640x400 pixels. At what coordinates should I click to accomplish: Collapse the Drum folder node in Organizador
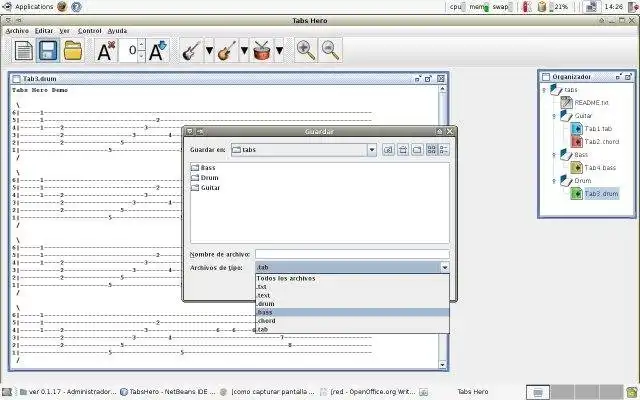[554, 181]
